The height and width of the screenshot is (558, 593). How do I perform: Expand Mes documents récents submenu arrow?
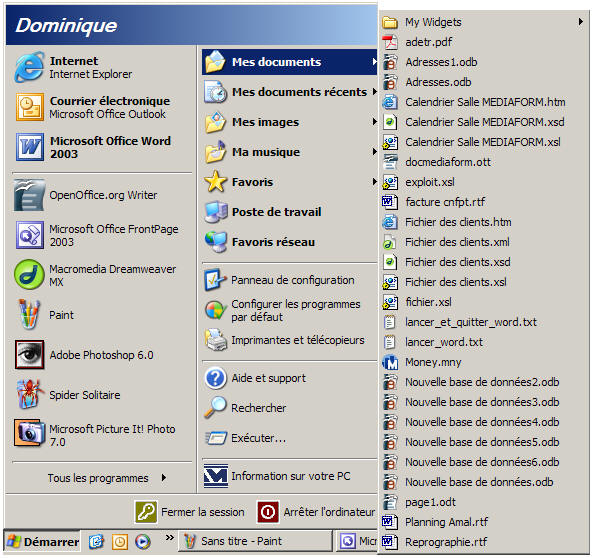point(374,92)
